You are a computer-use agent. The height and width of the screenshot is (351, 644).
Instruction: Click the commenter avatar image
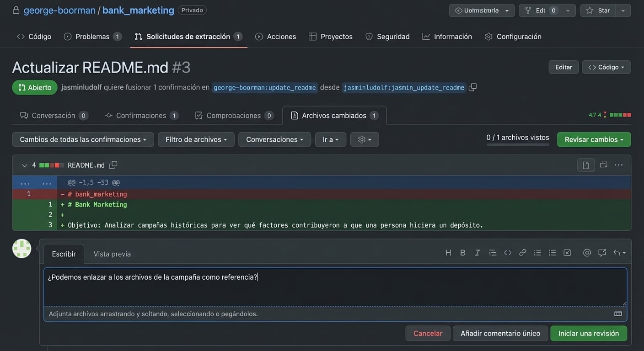point(21,249)
